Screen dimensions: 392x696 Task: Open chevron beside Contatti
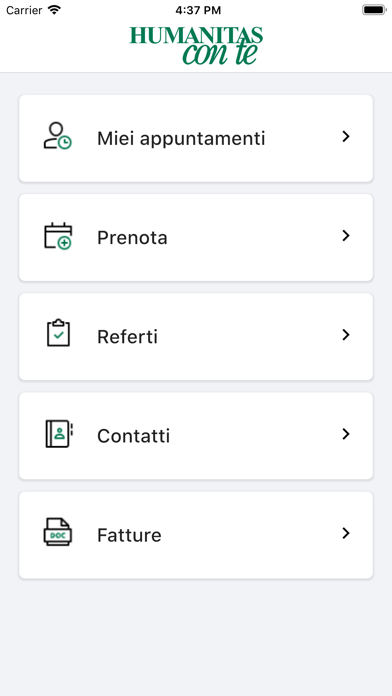[346, 434]
